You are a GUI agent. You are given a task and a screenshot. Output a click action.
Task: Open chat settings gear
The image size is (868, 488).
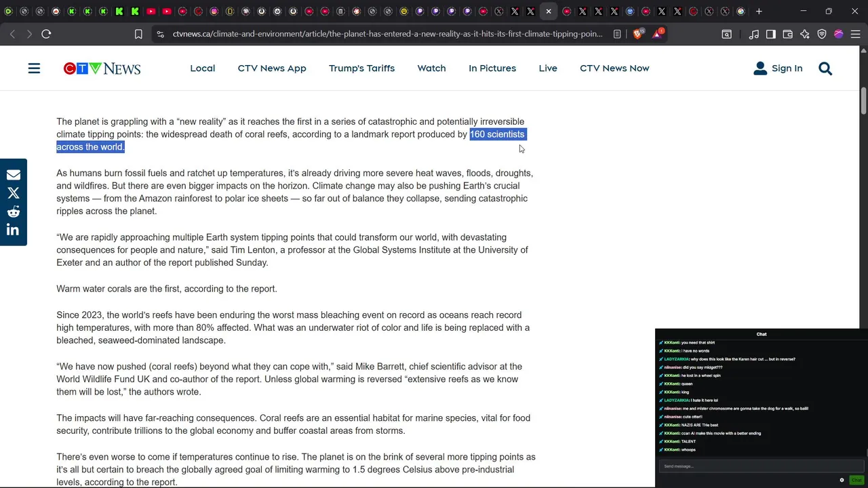(842, 480)
